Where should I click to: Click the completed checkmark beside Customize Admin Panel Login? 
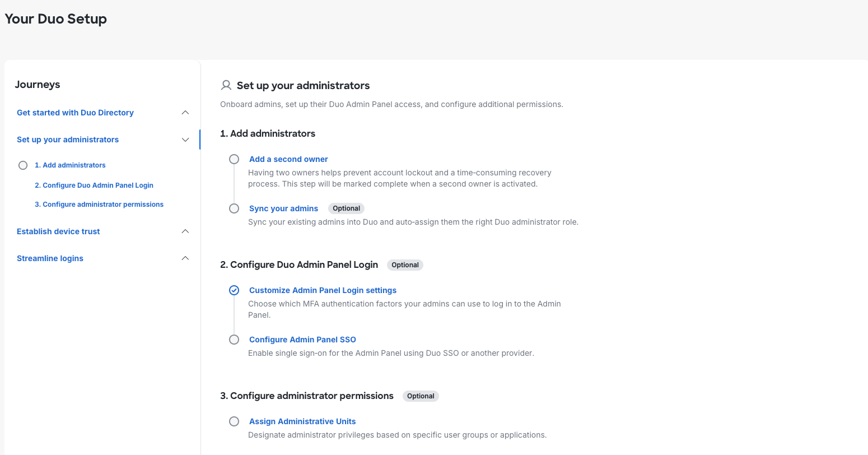[x=234, y=290]
